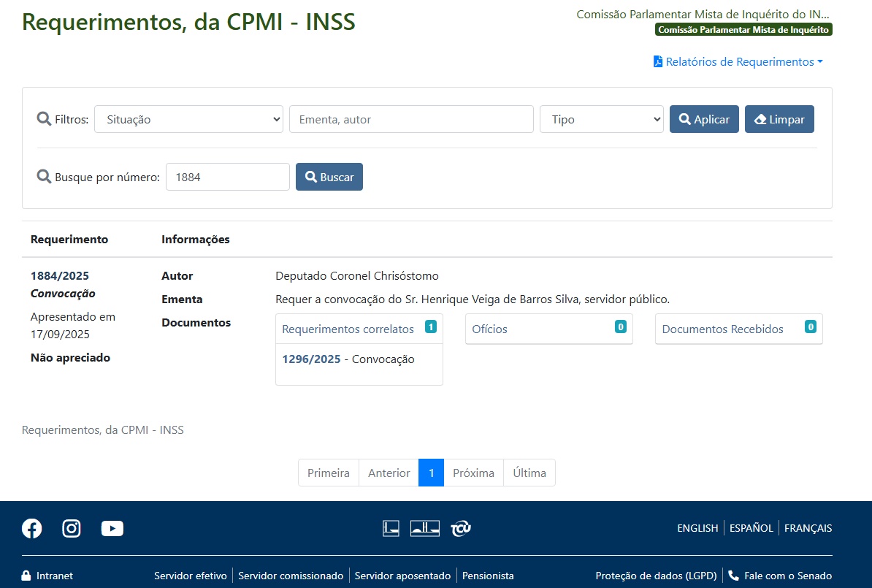872x588 pixels.
Task: Click the Congresso Nacional building icon
Action: coord(425,528)
